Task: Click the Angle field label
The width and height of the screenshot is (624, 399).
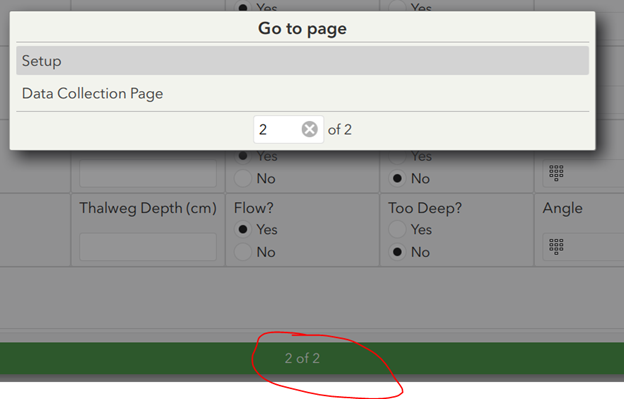Action: tap(562, 208)
